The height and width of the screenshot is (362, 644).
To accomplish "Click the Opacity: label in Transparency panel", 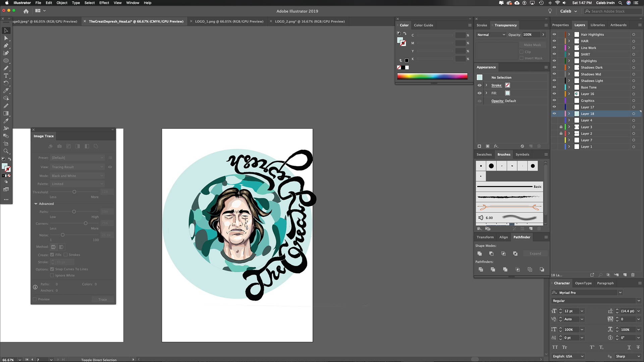I will (x=515, y=35).
